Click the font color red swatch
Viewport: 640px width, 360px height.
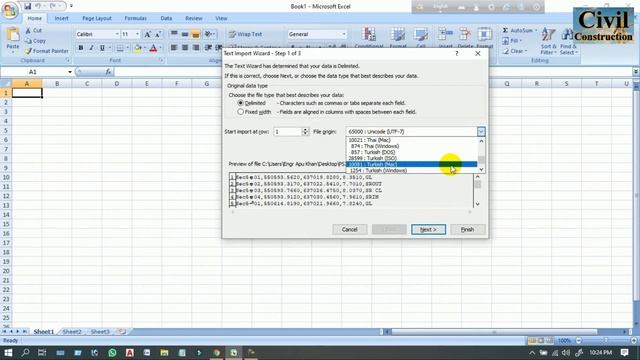coord(153,48)
